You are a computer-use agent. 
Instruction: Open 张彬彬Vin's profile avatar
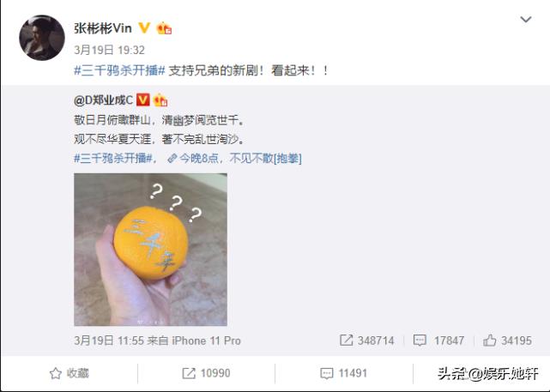(42, 38)
